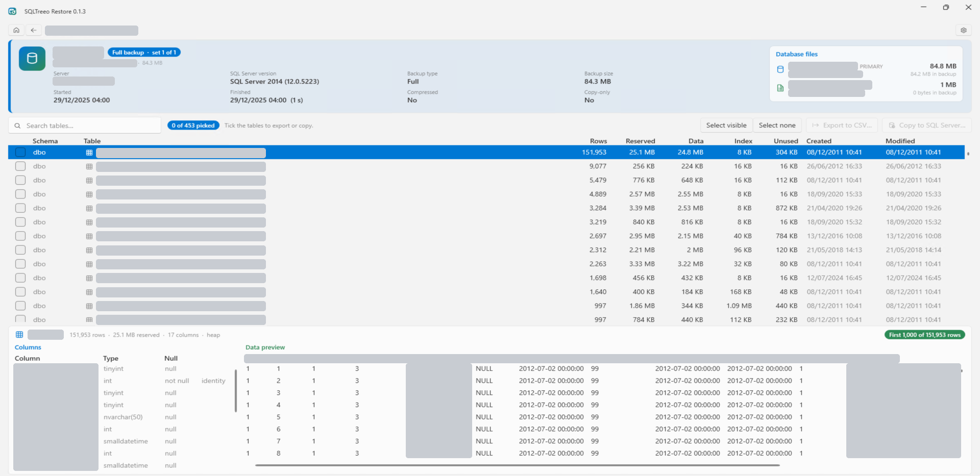
Task: Click the 'nvarchar(50)' column type
Action: point(123,417)
